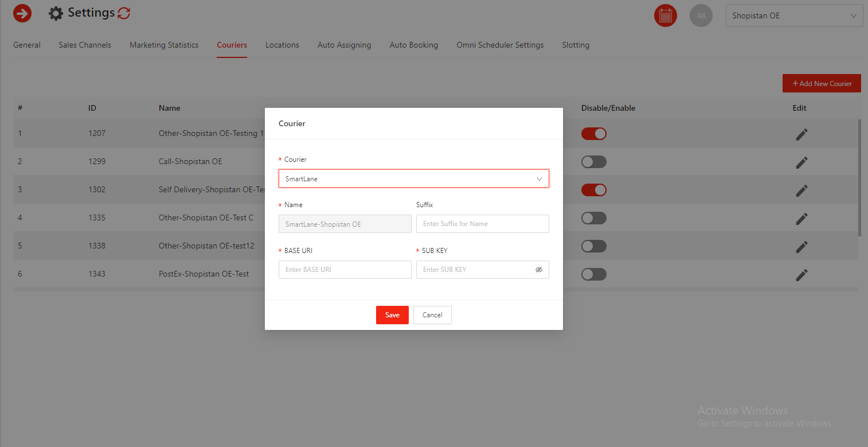The width and height of the screenshot is (868, 447).
Task: Edit courier 1207 with pencil icon
Action: coord(801,134)
